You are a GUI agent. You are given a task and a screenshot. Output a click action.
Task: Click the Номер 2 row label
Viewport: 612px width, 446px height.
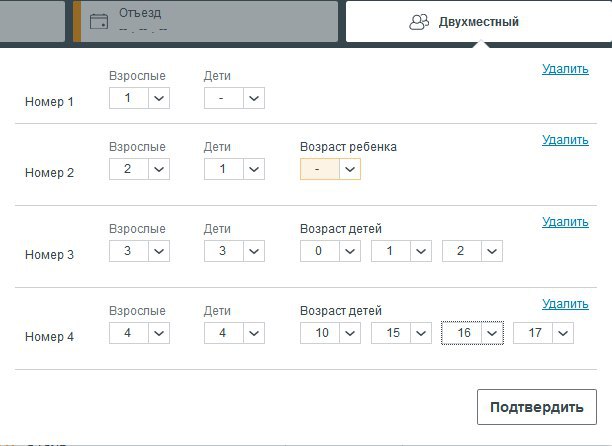point(49,173)
